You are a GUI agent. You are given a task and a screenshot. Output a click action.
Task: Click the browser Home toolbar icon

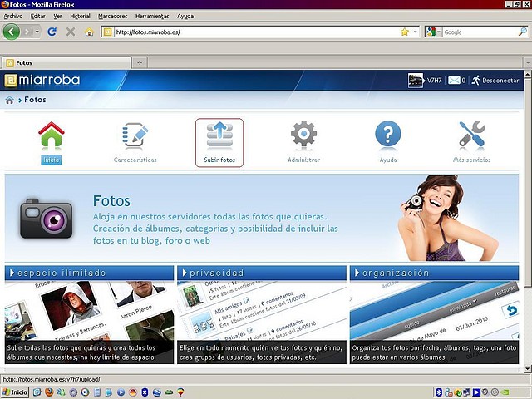tap(89, 32)
